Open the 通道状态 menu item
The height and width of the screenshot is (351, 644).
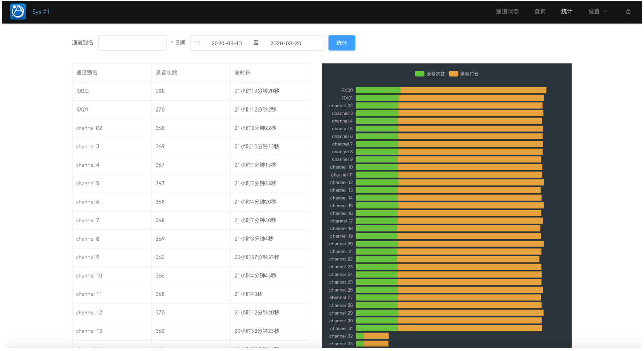coord(507,12)
